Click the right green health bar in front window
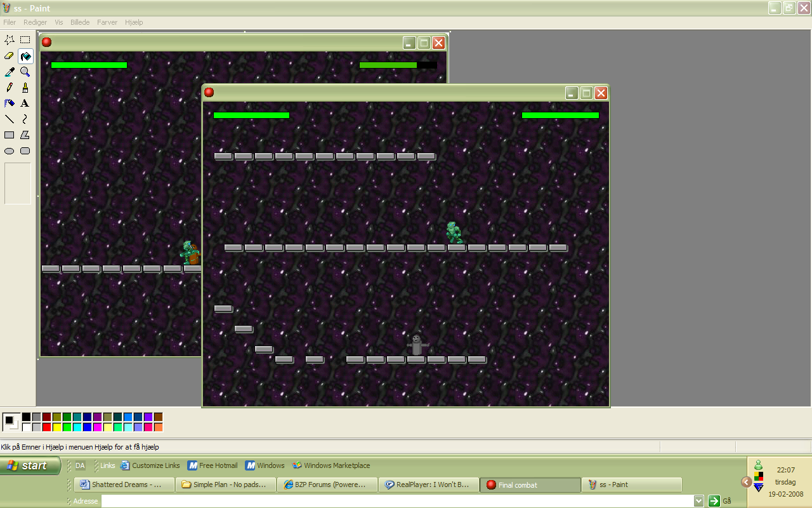 tap(560, 116)
